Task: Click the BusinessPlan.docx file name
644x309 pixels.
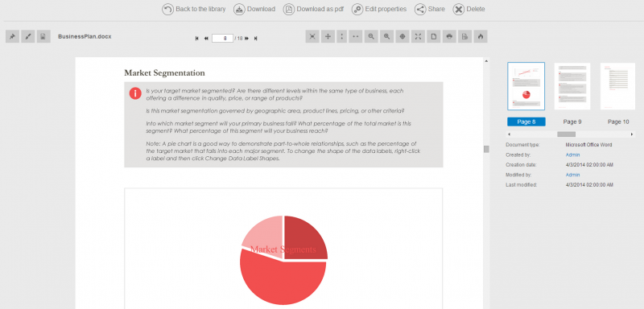Action: 85,36
